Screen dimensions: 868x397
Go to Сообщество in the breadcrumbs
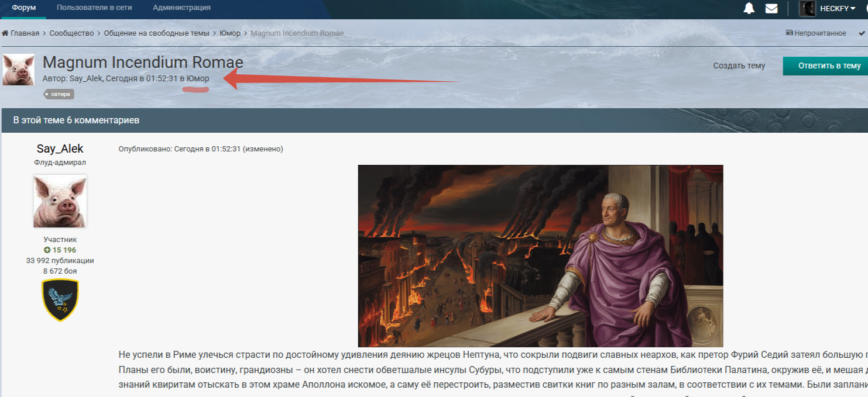pyautogui.click(x=71, y=33)
